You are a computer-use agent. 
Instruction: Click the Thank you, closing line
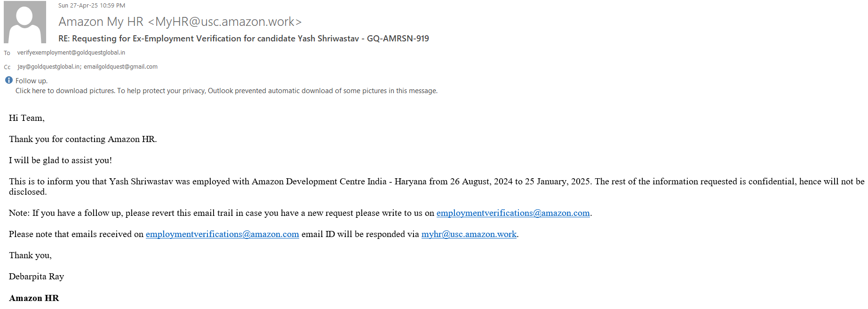coord(30,255)
